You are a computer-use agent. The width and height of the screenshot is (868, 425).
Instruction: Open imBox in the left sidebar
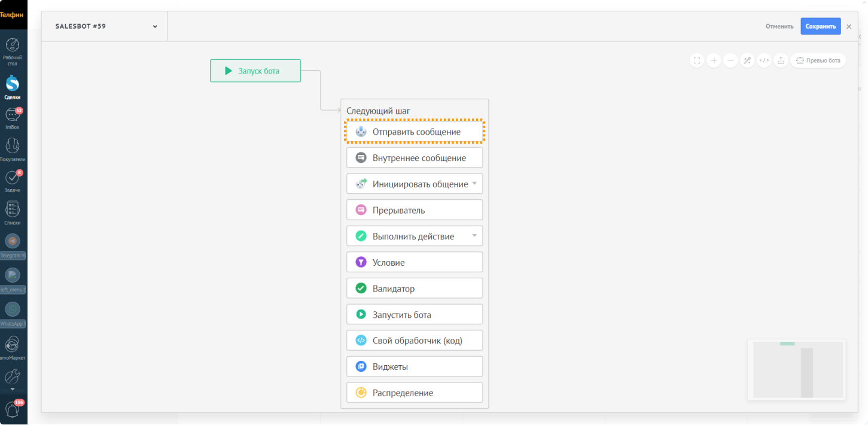13,119
